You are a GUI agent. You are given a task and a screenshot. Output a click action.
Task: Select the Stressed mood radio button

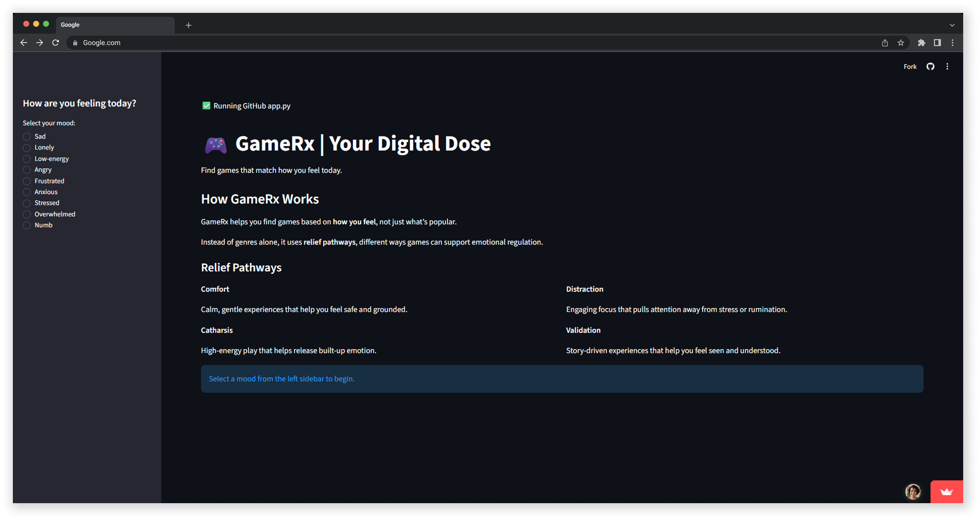click(27, 203)
